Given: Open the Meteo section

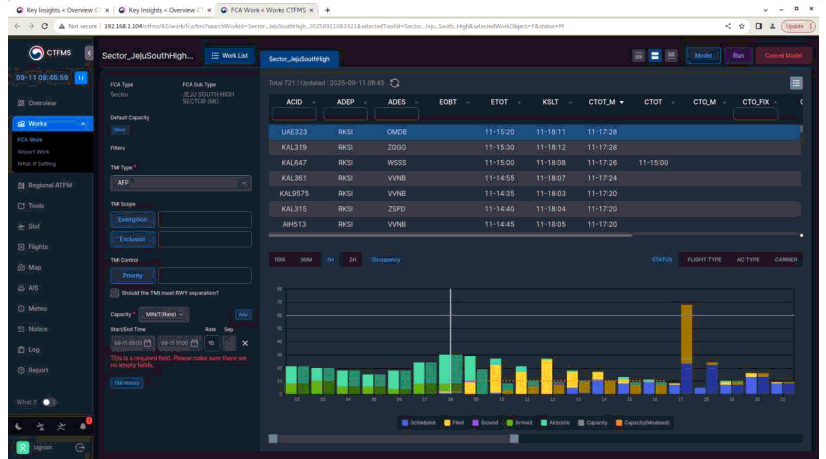Looking at the screenshot, I should pyautogui.click(x=37, y=309).
